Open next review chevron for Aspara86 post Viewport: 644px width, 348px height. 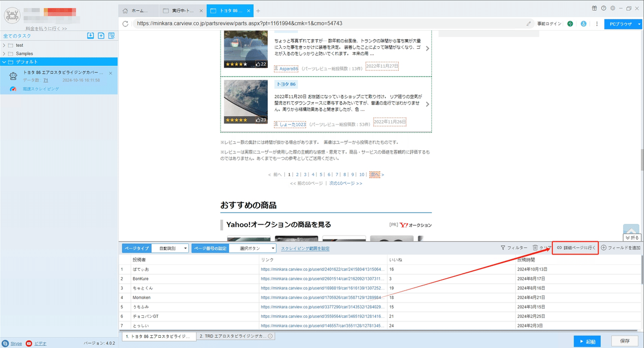(427, 48)
